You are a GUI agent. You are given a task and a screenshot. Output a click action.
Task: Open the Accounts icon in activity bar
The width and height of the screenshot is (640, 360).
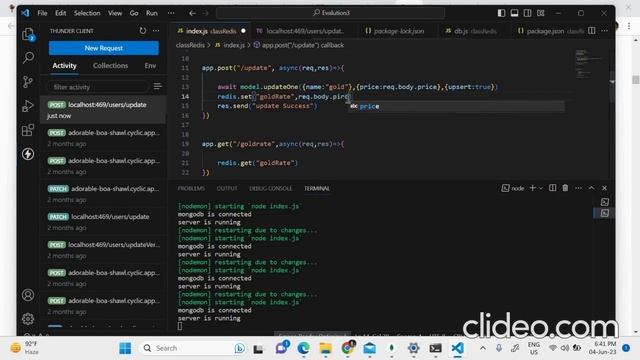coord(28,295)
